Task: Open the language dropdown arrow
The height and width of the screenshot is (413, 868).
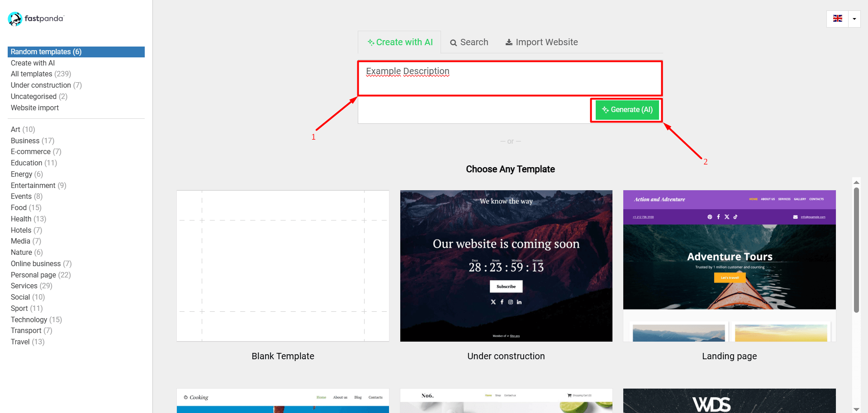Action: (x=854, y=19)
